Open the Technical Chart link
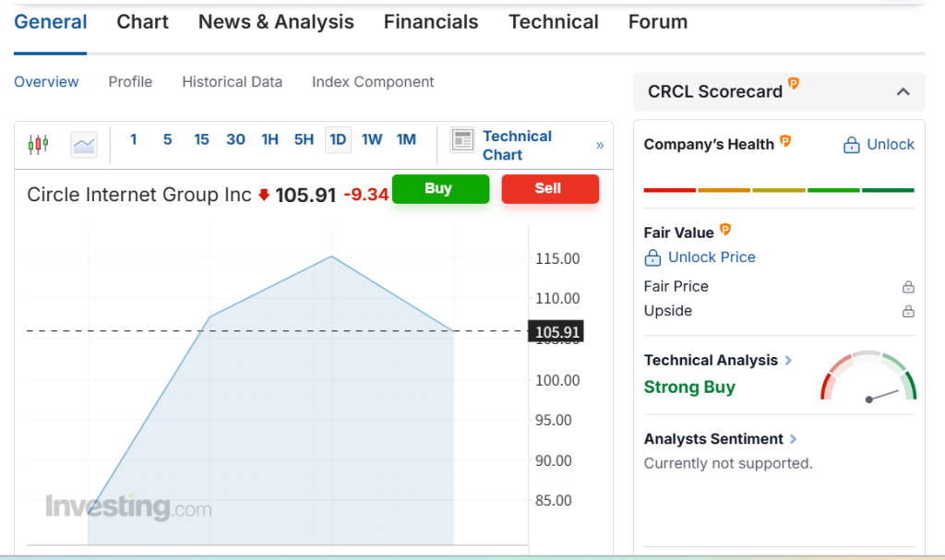Screen dimensions: 945x560 coord(517,145)
